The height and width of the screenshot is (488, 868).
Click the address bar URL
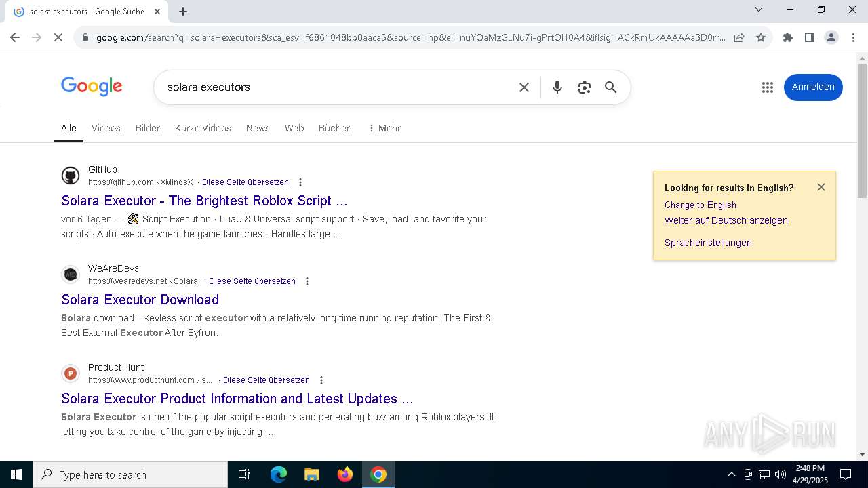point(410,37)
